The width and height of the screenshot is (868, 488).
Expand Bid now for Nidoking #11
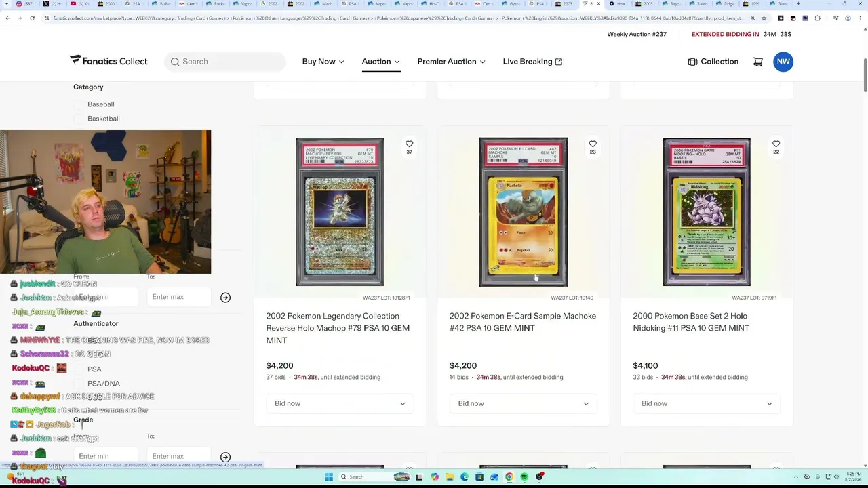point(707,403)
